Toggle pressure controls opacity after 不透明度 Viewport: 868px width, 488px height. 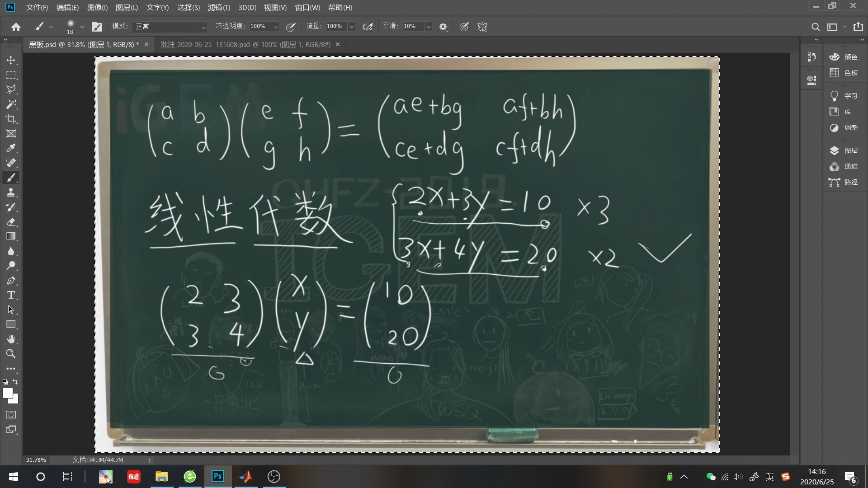(x=291, y=27)
